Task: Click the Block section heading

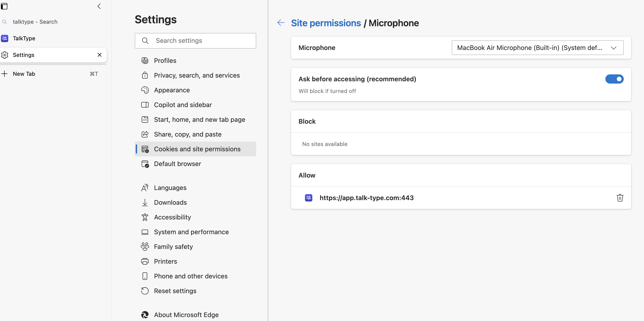Action: (307, 121)
